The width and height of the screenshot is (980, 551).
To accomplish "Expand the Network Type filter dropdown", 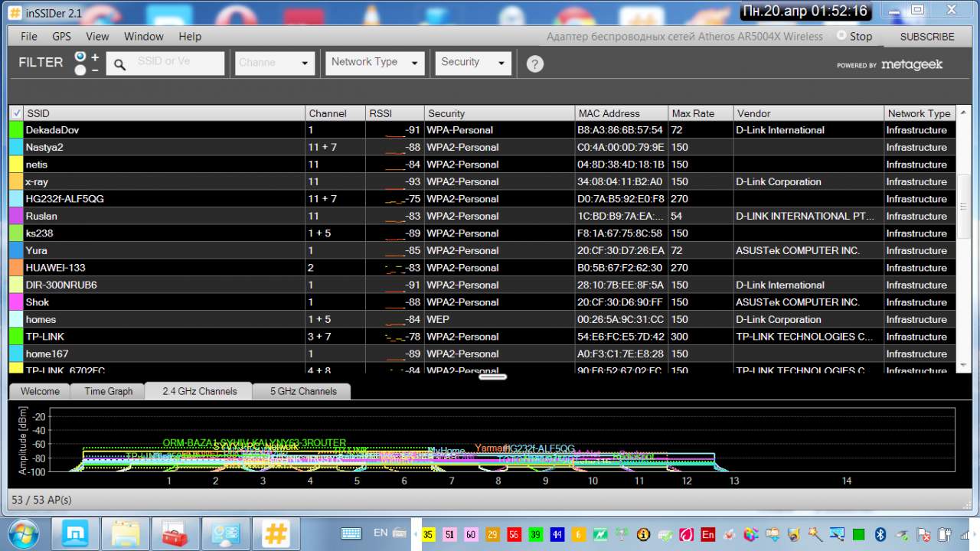I will 375,63.
